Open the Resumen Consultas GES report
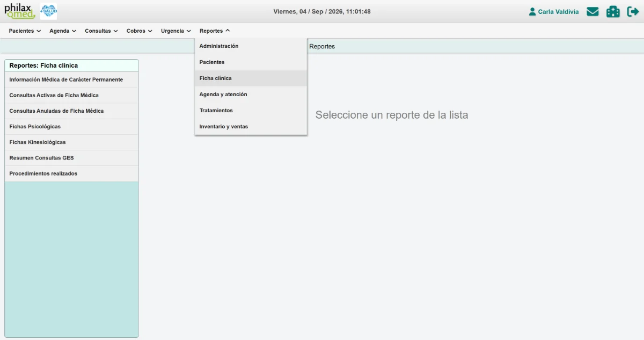The image size is (644, 340). pyautogui.click(x=71, y=158)
